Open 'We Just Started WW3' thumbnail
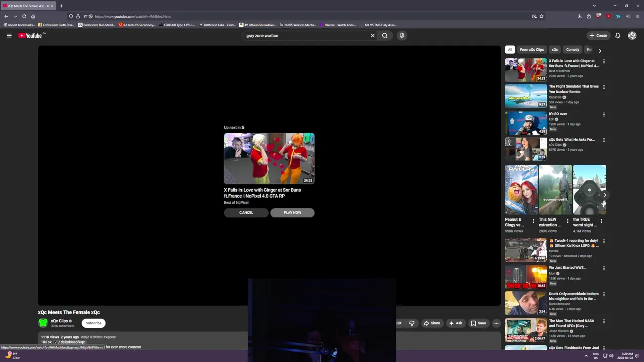Image resolution: width=644 pixels, height=362 pixels. point(526,277)
